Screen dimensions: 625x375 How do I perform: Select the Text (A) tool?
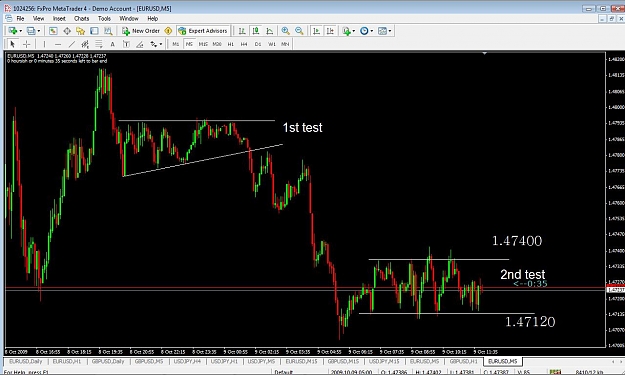112,44
